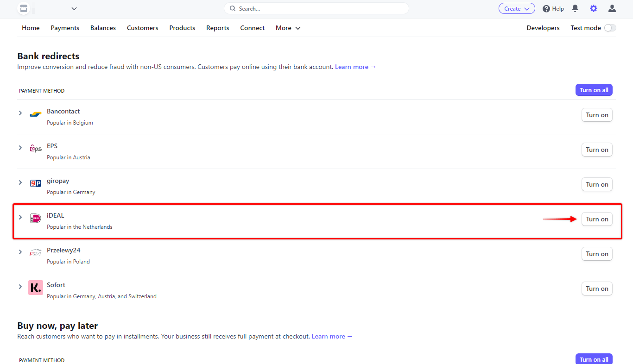Screen dimensions: 633x364
Task: Click the Sofort Klarna logo
Action: [36, 288]
